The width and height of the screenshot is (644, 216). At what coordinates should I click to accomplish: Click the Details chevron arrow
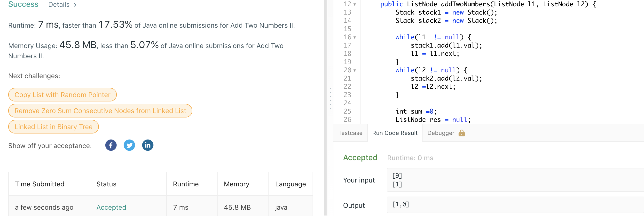75,5
